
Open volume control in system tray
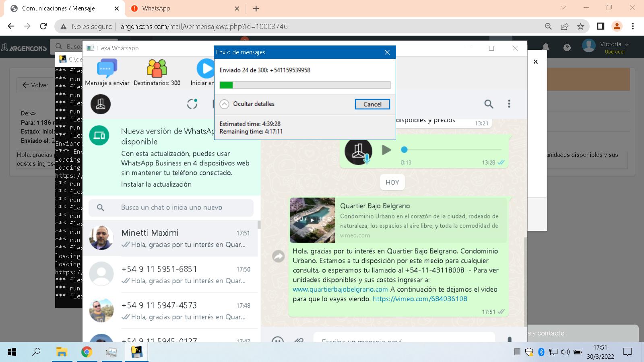(x=565, y=352)
